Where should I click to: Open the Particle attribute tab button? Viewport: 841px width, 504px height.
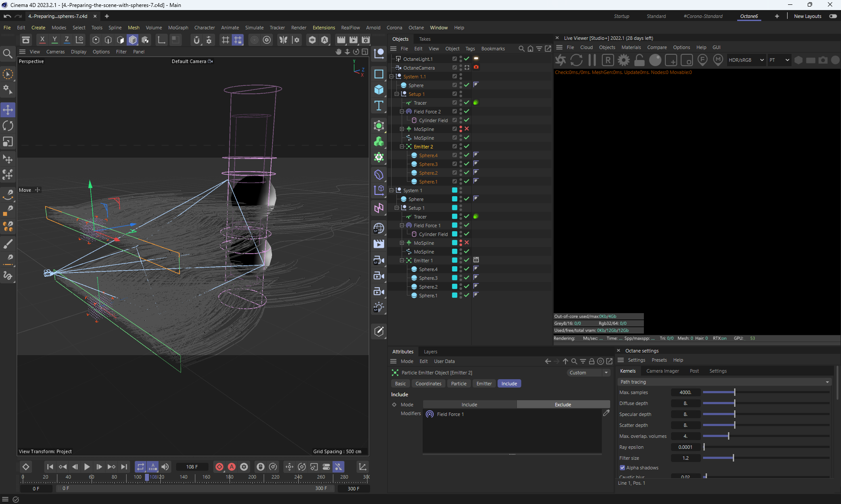pyautogui.click(x=459, y=384)
